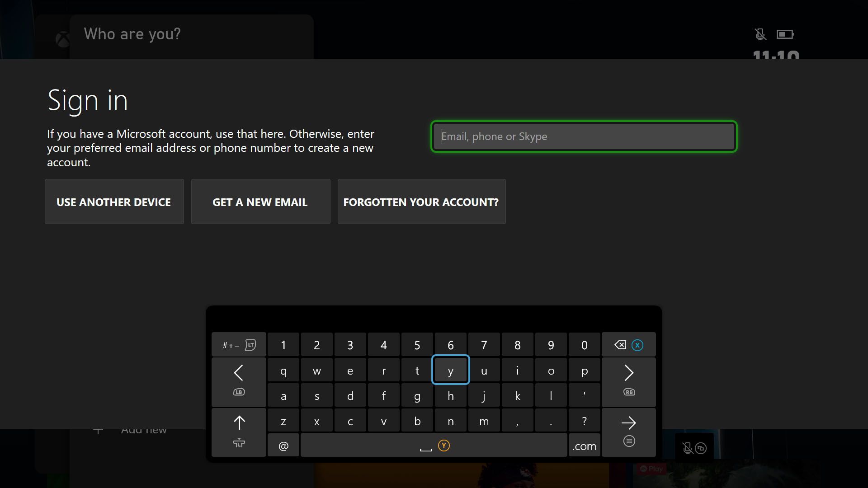Tap the number 3 key
The image size is (868, 488).
(350, 345)
